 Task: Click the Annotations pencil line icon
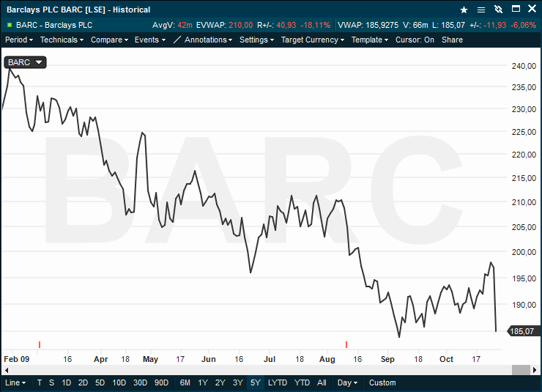pos(177,40)
